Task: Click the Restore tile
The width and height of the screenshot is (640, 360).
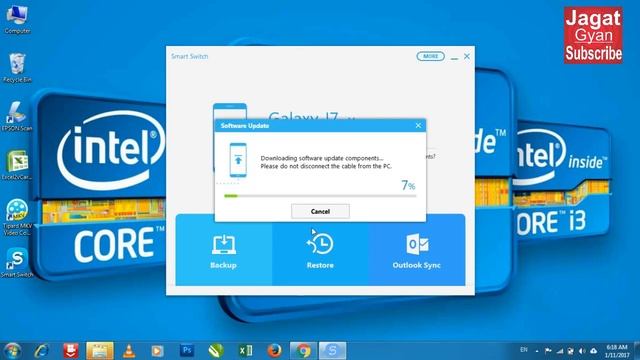Action: [x=320, y=250]
